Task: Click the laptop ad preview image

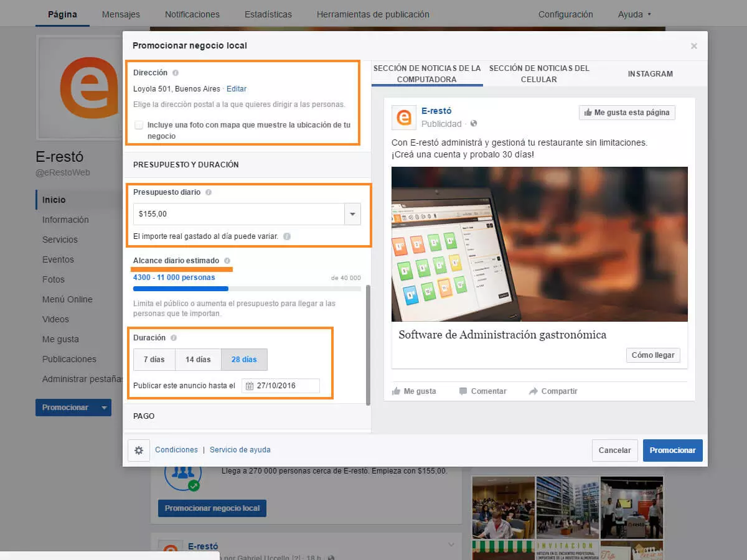Action: [x=540, y=244]
